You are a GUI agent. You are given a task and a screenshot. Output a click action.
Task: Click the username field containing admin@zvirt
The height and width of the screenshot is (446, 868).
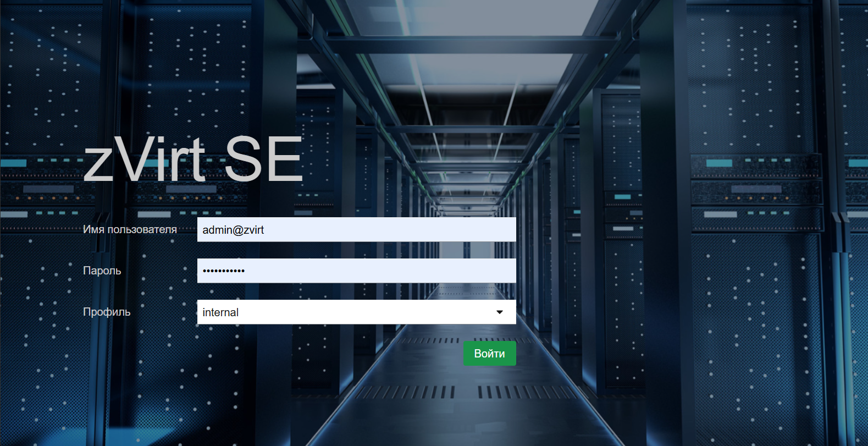[x=356, y=229]
